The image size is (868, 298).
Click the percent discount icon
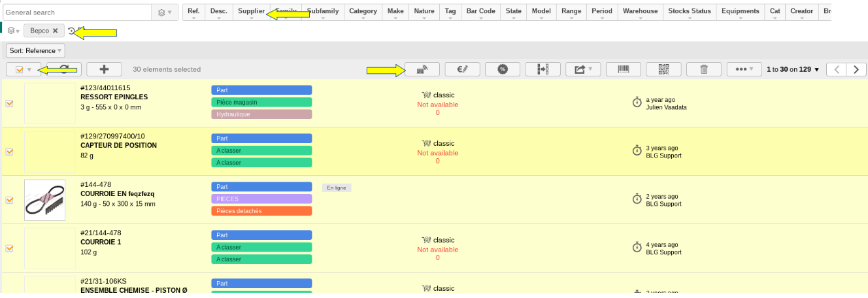click(x=503, y=69)
